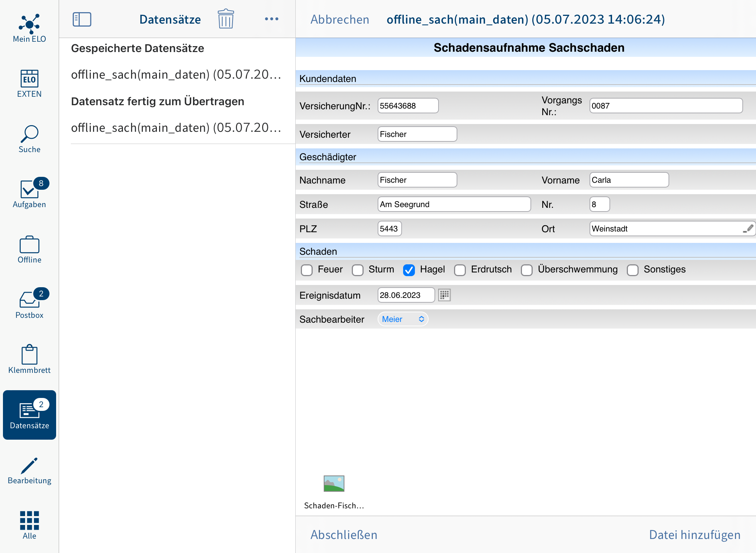Image resolution: width=756 pixels, height=553 pixels.
Task: Show Alle apps grid
Action: click(x=30, y=525)
